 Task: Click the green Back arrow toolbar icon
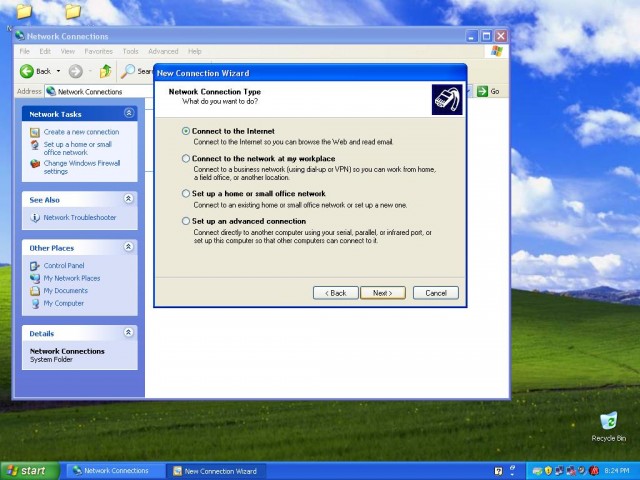pos(27,71)
